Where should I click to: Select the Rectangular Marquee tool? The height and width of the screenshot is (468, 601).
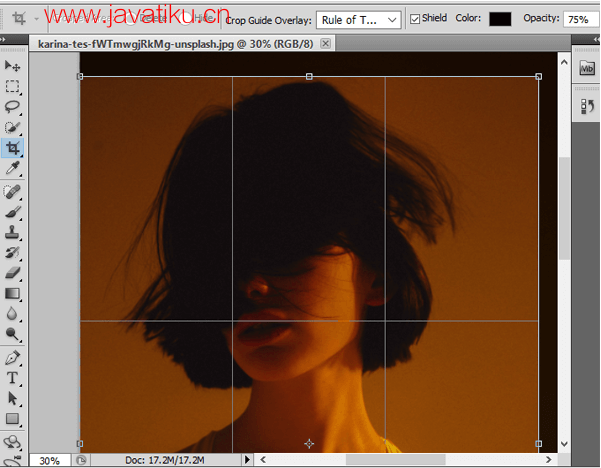(x=12, y=86)
